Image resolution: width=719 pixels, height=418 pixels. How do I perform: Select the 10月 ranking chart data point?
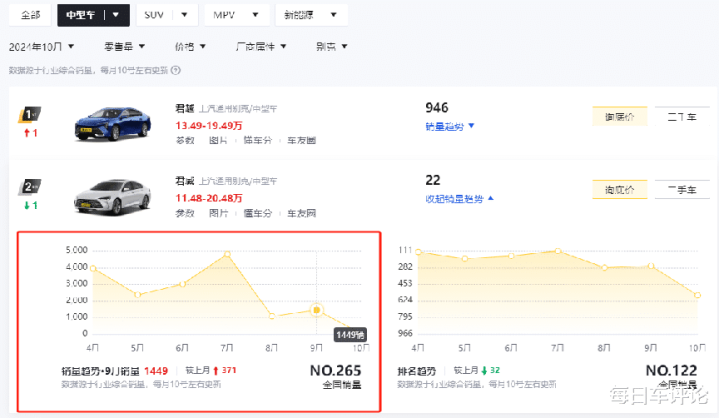(x=697, y=295)
